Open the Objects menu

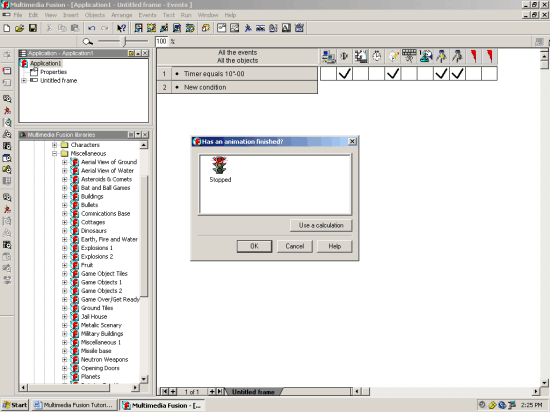(x=95, y=15)
